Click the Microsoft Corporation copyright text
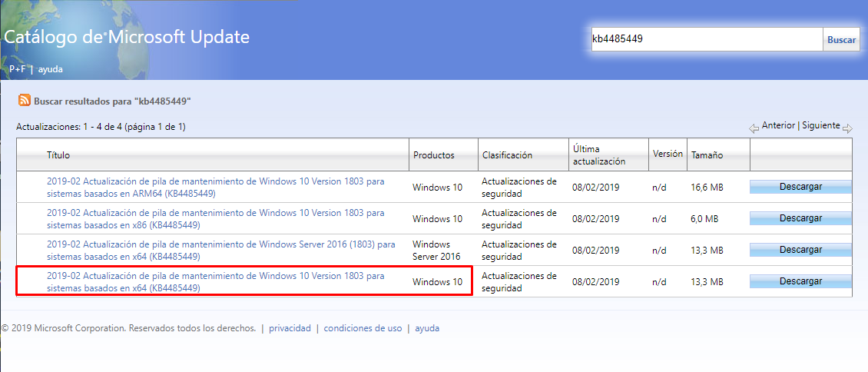This screenshot has width=868, height=372. click(128, 328)
